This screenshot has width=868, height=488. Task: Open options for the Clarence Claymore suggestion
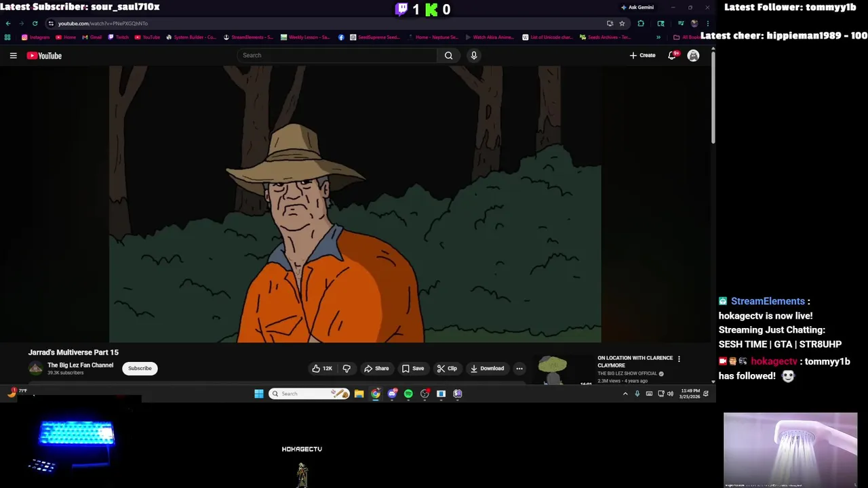tap(679, 359)
